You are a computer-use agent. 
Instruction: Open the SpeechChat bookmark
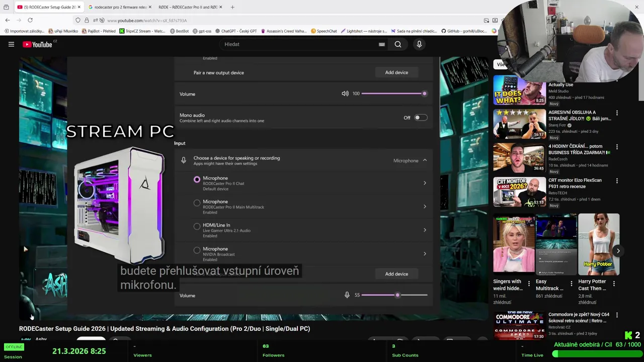click(x=324, y=31)
